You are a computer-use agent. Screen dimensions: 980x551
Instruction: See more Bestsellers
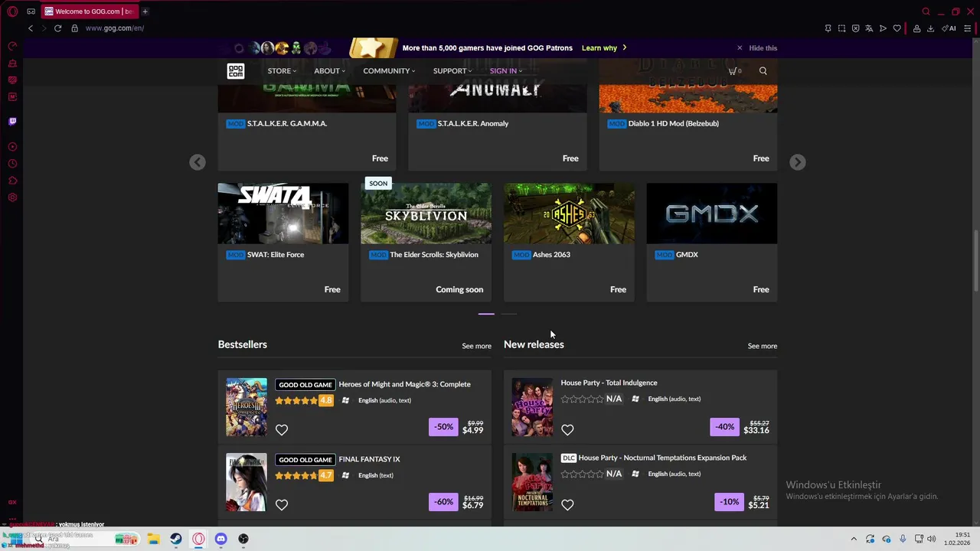tap(476, 346)
